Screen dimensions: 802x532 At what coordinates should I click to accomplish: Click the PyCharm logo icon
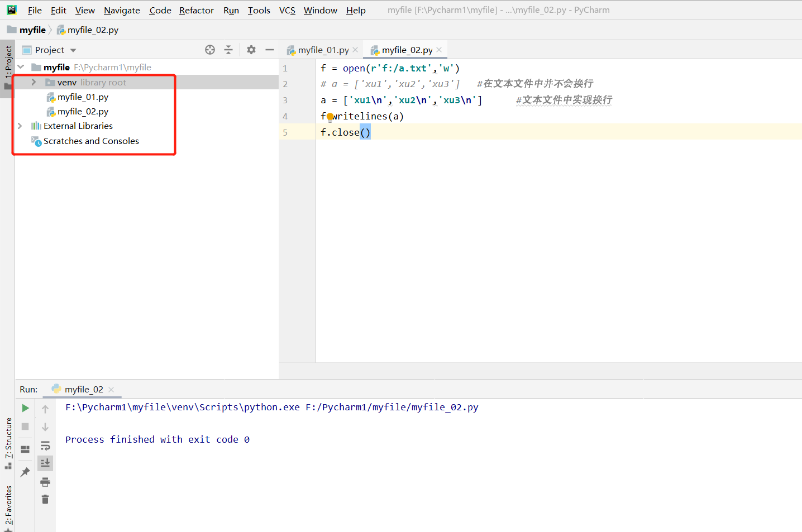12,9
